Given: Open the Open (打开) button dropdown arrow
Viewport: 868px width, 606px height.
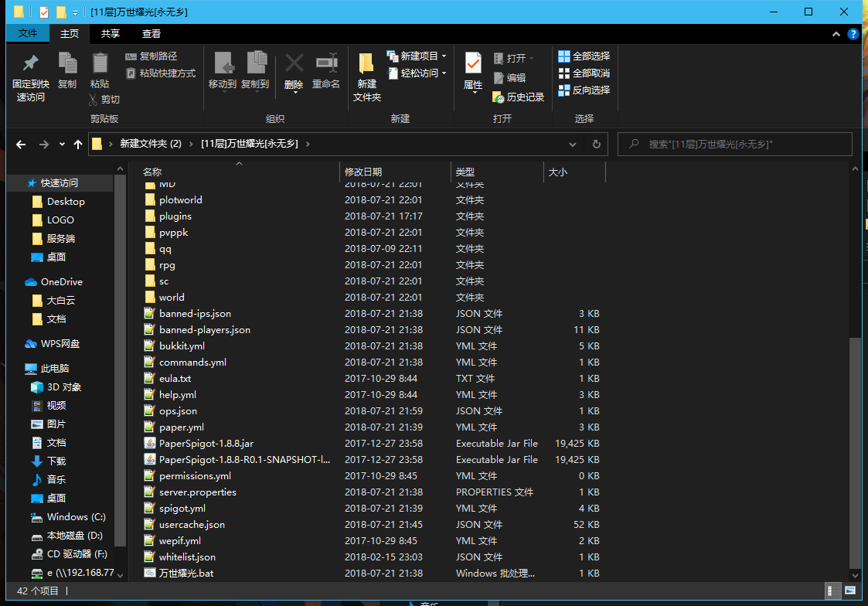Looking at the screenshot, I should click(532, 58).
